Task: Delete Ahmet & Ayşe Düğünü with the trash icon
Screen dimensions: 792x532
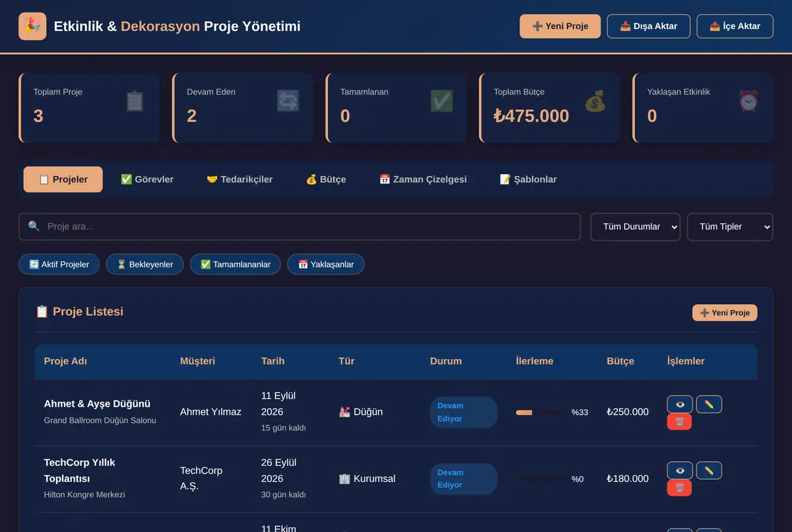Action: pos(679,422)
